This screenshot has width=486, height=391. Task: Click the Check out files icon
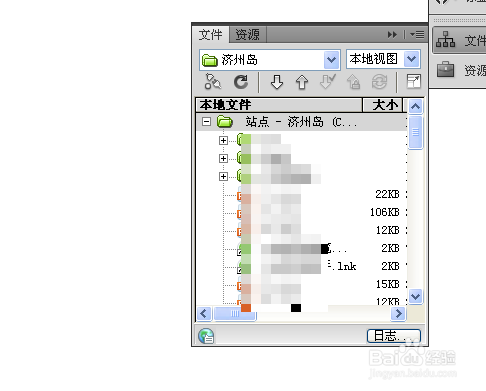pyautogui.click(x=328, y=82)
